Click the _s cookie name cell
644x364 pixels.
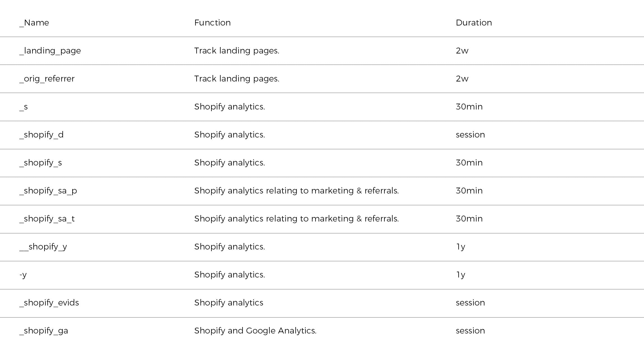coord(24,107)
